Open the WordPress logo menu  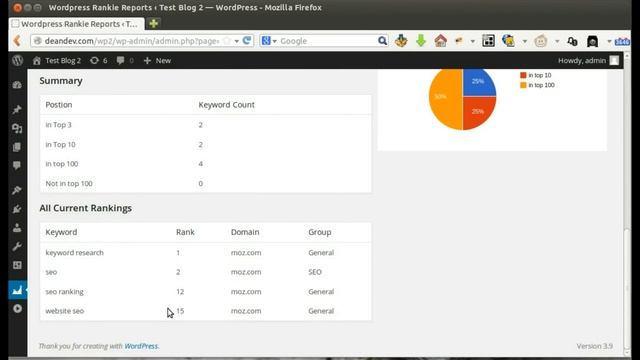click(x=18, y=60)
